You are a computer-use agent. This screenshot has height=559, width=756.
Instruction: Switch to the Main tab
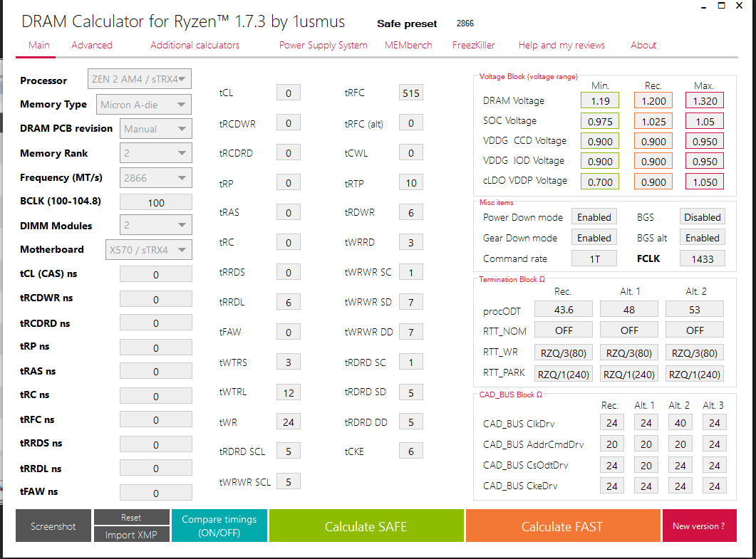(x=38, y=46)
